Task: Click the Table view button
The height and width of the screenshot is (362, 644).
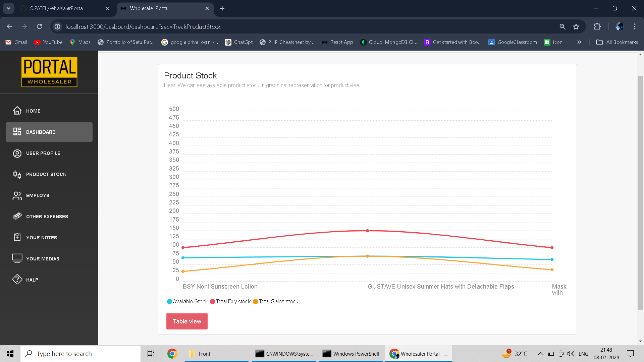Action: pos(187,321)
